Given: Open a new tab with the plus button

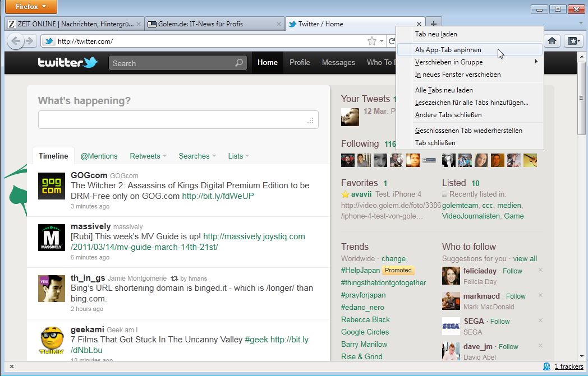Looking at the screenshot, I should 433,24.
